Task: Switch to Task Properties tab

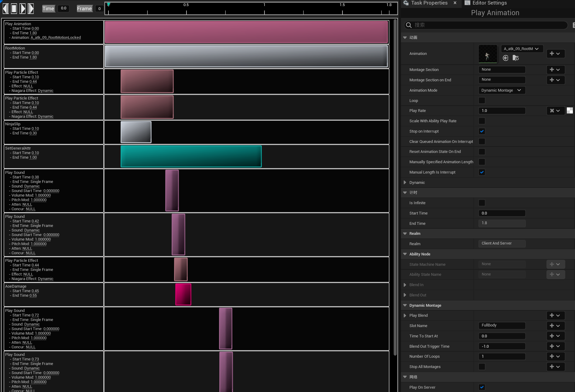Action: click(x=429, y=3)
